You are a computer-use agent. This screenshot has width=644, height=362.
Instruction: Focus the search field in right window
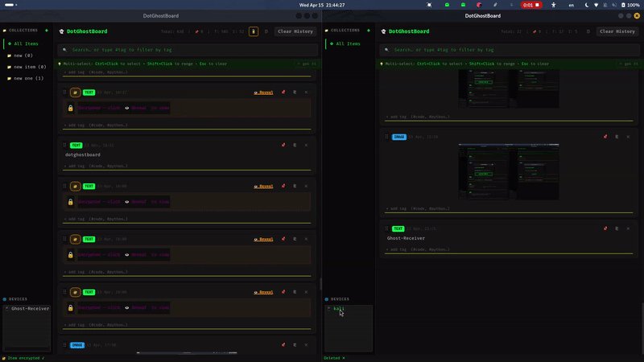[x=510, y=50]
